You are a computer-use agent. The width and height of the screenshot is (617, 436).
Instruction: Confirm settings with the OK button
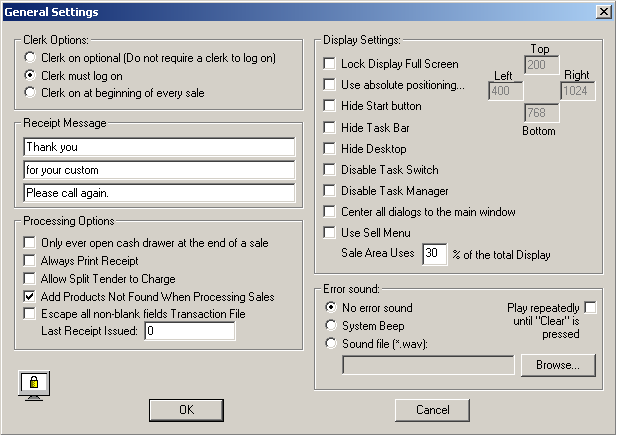click(x=185, y=410)
